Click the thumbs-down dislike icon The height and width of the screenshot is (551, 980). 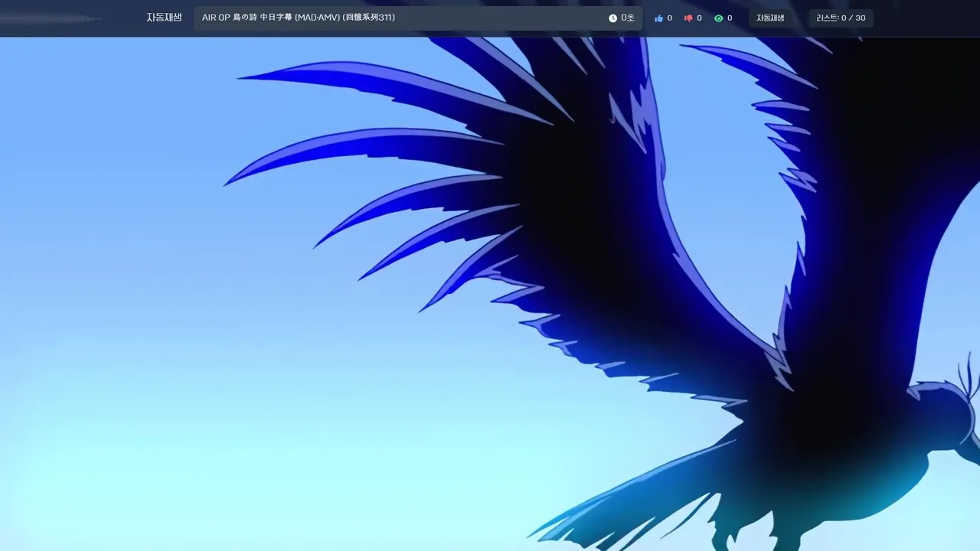click(x=688, y=18)
